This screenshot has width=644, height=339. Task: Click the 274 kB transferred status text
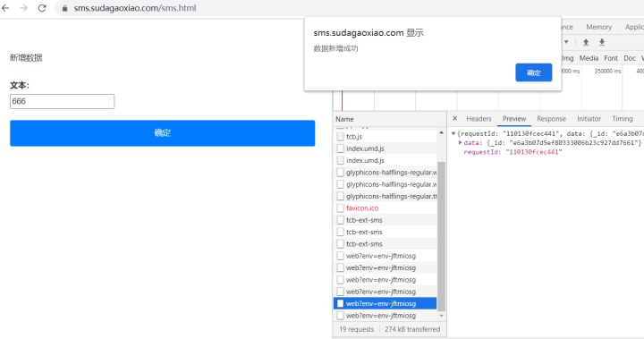412,329
